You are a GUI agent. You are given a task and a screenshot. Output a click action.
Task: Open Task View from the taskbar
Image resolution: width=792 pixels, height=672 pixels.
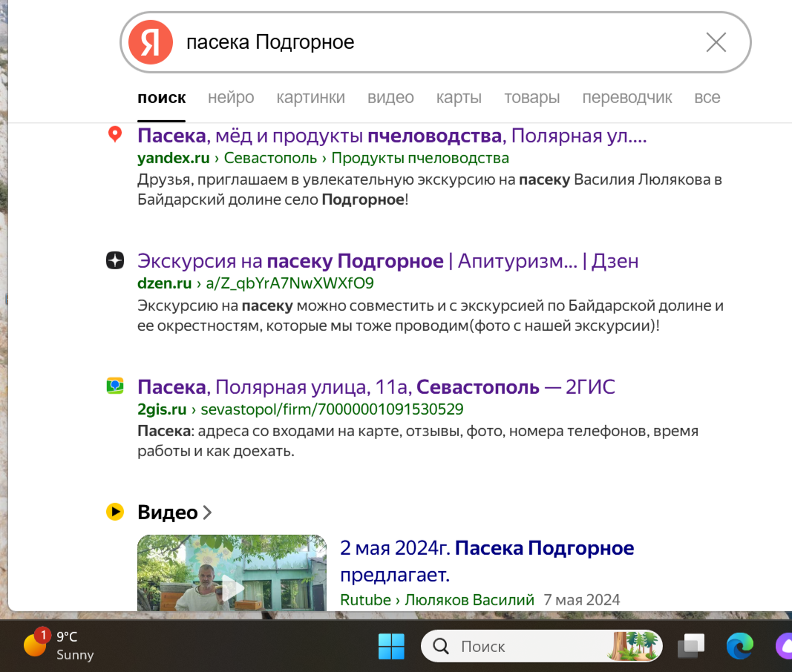[692, 646]
